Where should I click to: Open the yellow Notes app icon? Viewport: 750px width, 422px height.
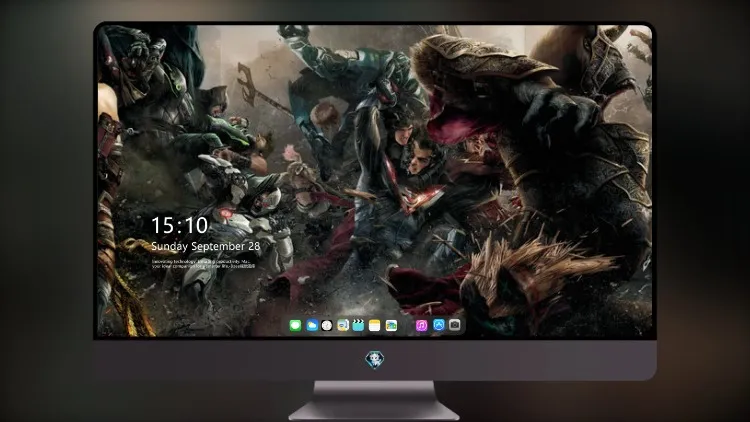point(375,325)
